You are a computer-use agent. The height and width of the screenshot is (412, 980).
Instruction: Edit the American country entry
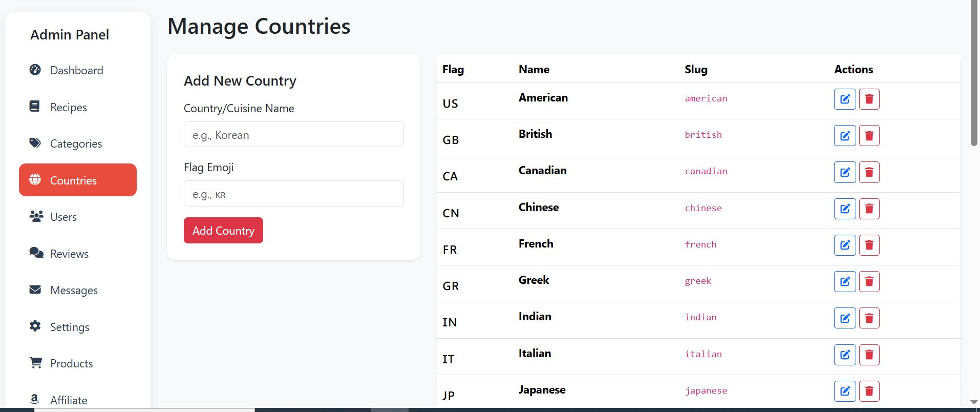(845, 99)
